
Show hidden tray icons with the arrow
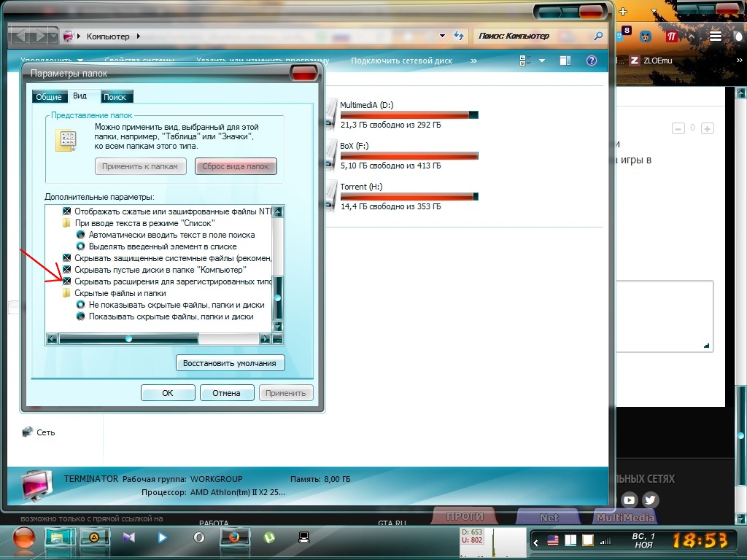(x=536, y=542)
